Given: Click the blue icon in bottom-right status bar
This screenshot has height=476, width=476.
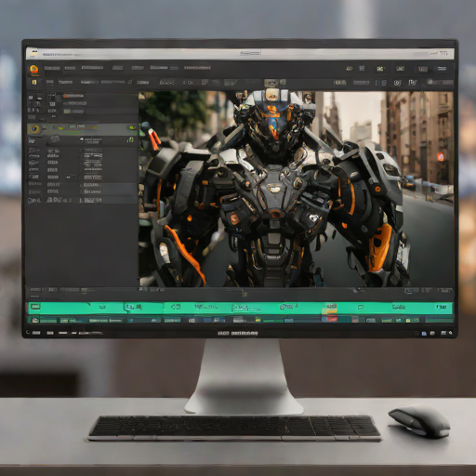Looking at the screenshot, I should (x=424, y=334).
